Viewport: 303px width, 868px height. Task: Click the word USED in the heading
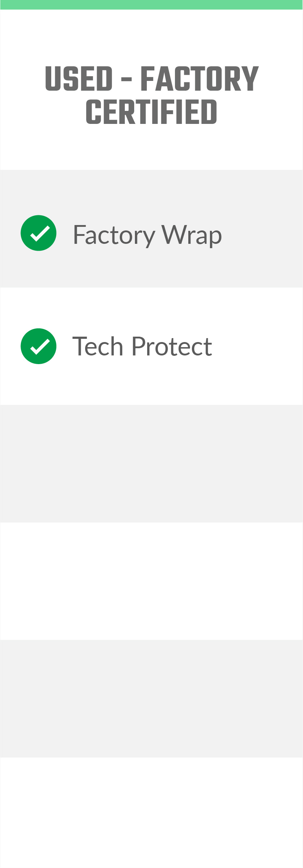(79, 78)
